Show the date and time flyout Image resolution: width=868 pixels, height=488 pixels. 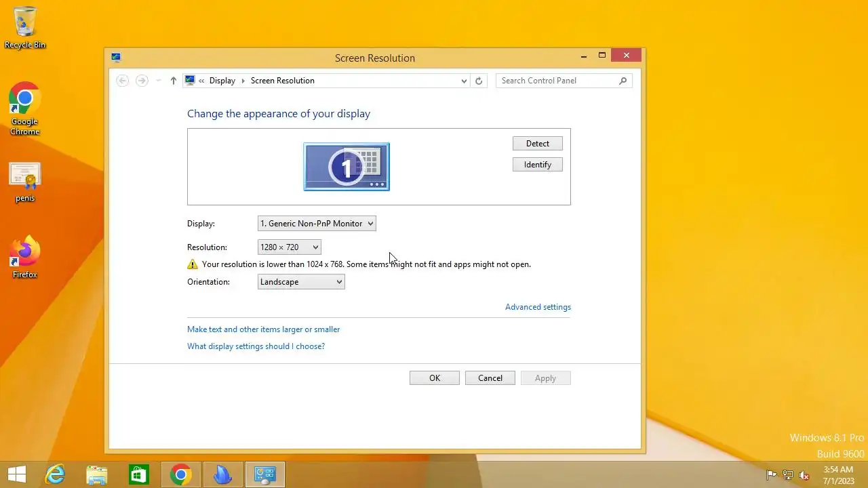click(x=838, y=475)
